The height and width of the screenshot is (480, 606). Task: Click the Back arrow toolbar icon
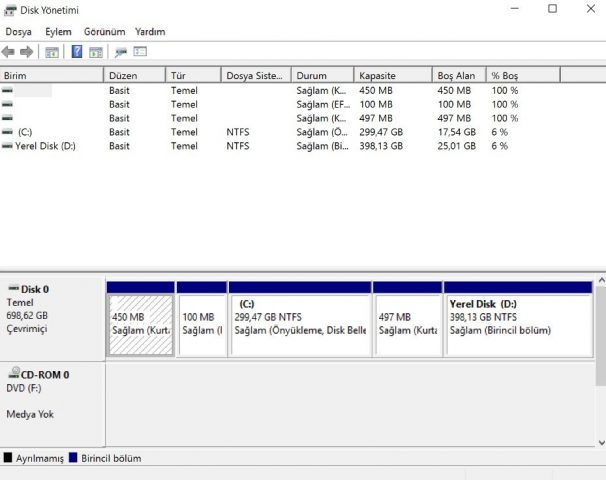[x=8, y=51]
